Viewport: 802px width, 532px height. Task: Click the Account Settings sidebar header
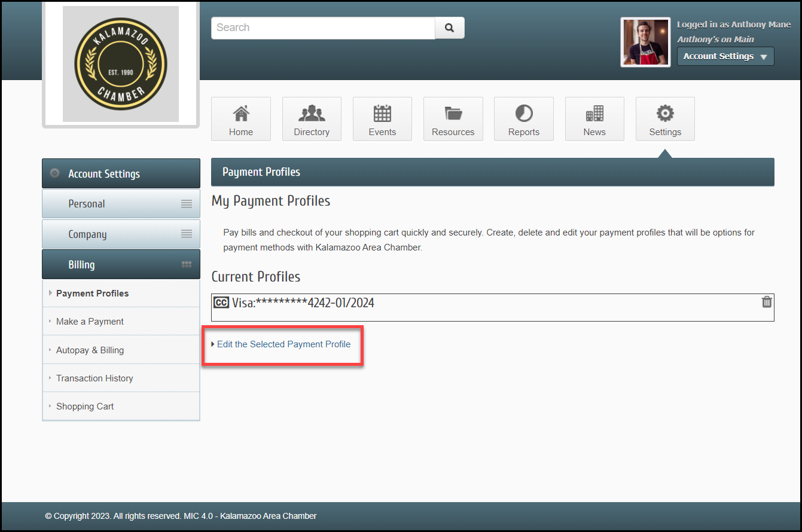click(x=121, y=173)
